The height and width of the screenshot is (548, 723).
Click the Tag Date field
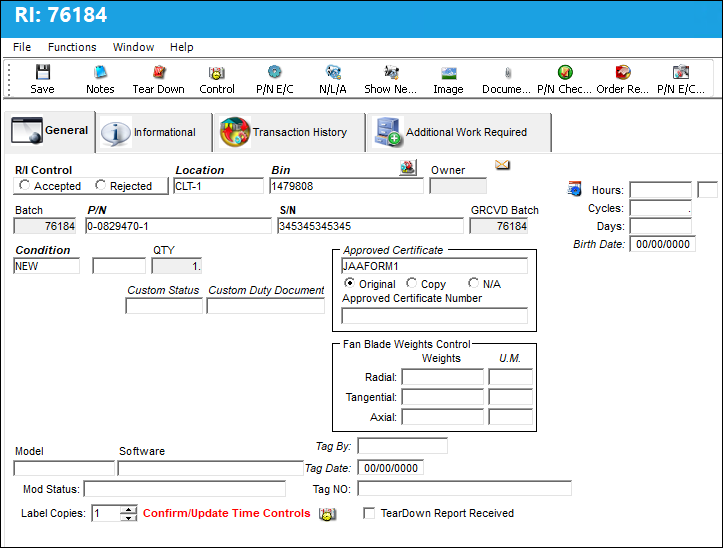390,468
